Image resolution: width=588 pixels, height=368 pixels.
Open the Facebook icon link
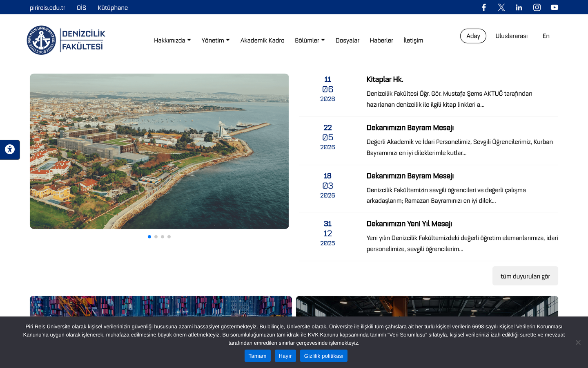pyautogui.click(x=484, y=7)
